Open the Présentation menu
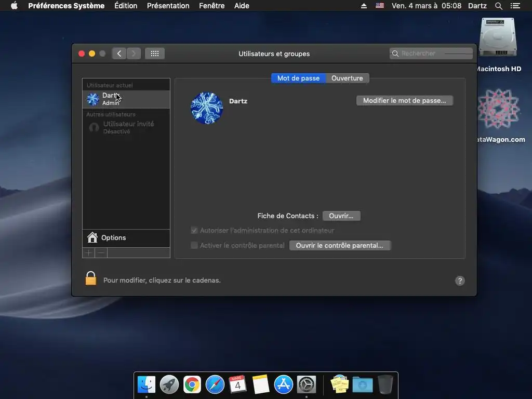The width and height of the screenshot is (532, 399). tap(168, 6)
